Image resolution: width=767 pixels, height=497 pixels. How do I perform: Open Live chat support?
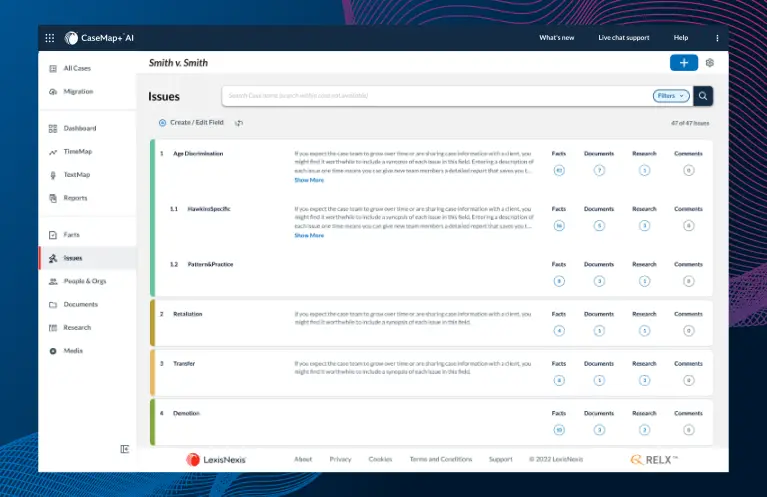624,38
